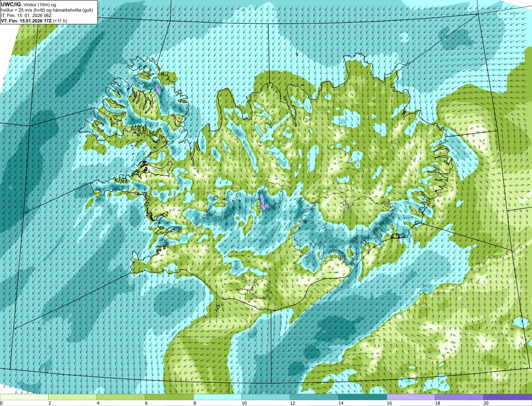Select the above-20 m/s dark violet legend swatch

(508, 397)
